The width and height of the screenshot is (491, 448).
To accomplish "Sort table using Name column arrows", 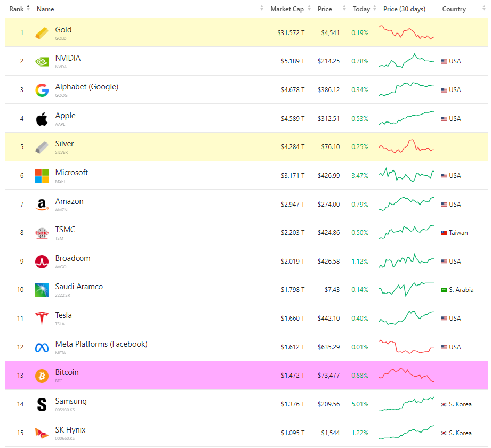I will coord(262,9).
